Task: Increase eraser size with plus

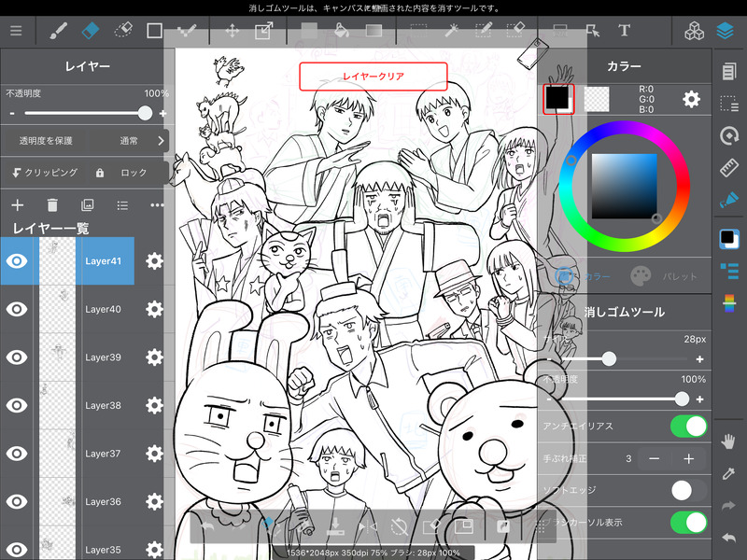Action: click(699, 359)
